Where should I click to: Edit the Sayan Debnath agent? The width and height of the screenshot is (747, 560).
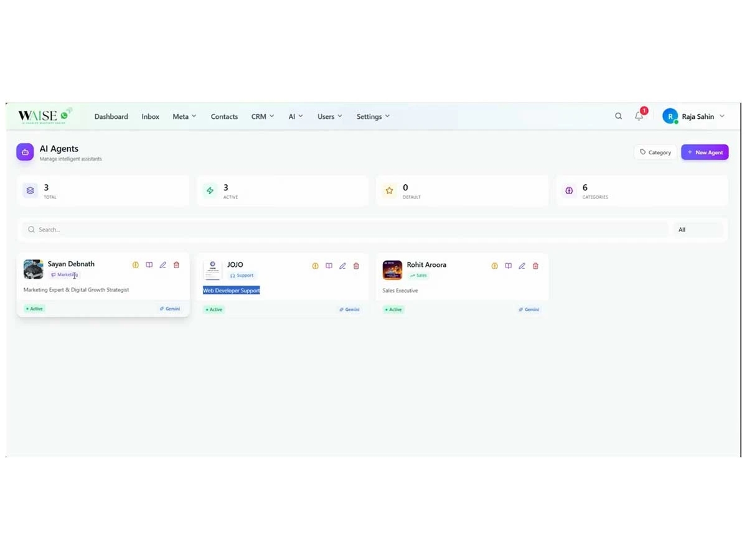[x=163, y=265]
